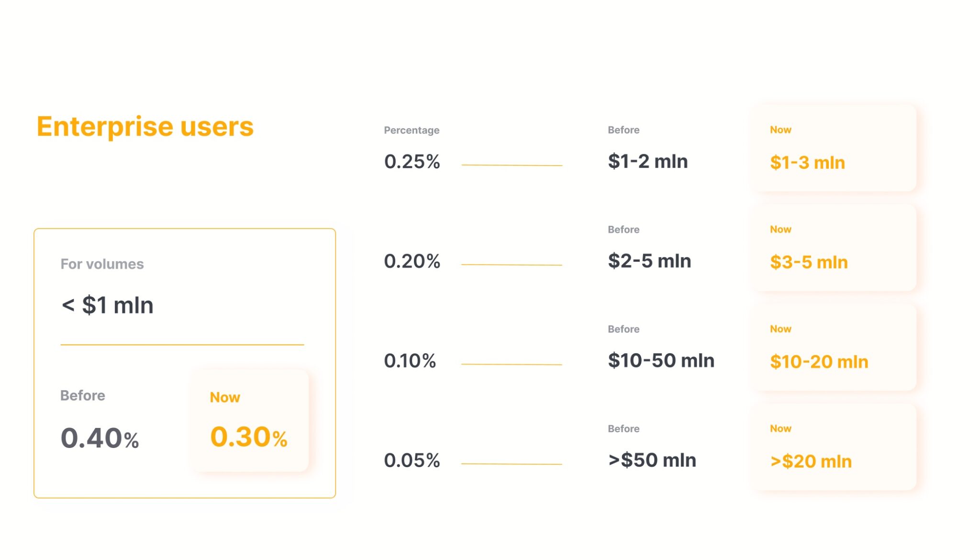Select the $10-20 mln Now card
This screenshot has width=980, height=560.
point(834,347)
